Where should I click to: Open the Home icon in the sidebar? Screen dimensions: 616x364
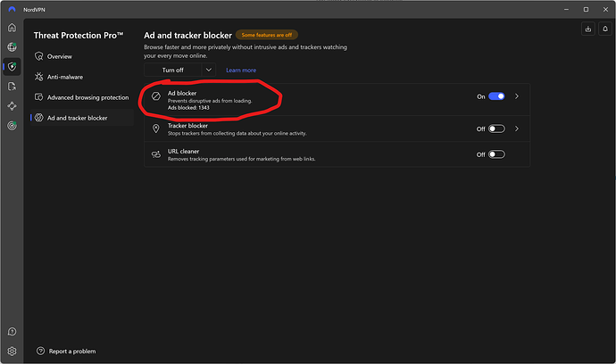point(12,28)
